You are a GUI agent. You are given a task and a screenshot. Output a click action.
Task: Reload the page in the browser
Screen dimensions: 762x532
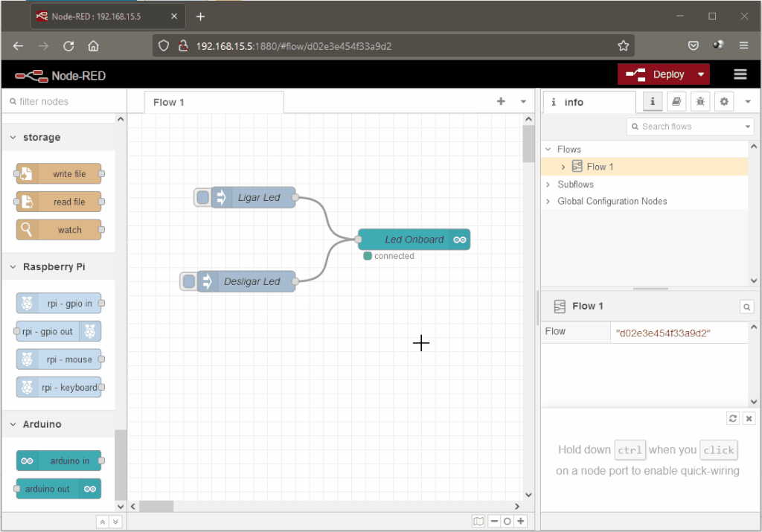tap(68, 46)
